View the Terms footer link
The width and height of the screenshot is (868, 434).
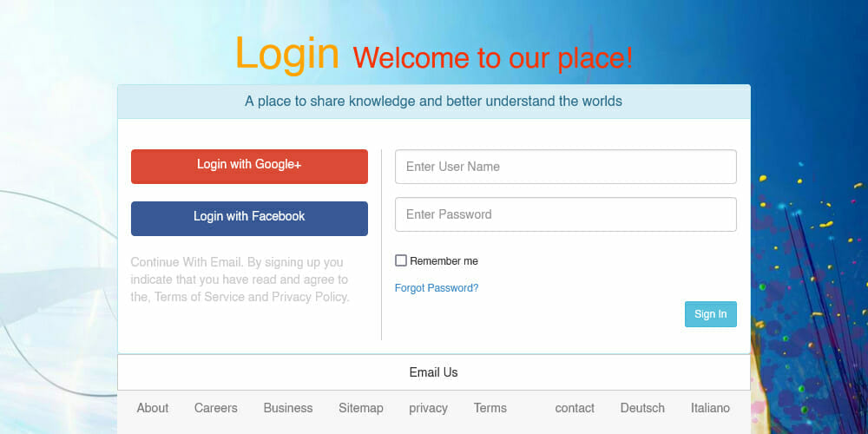click(490, 408)
